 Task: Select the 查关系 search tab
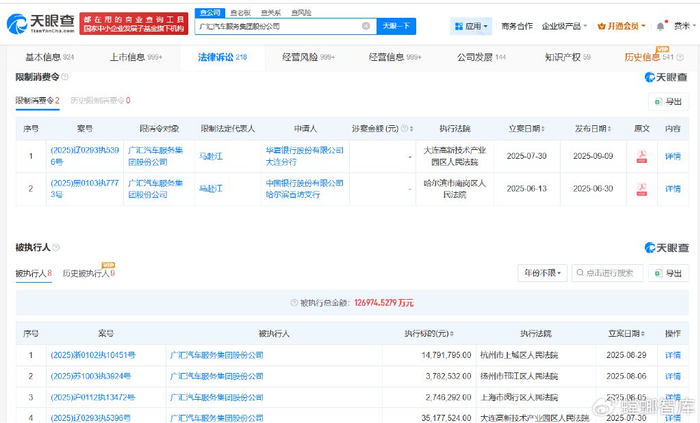271,12
